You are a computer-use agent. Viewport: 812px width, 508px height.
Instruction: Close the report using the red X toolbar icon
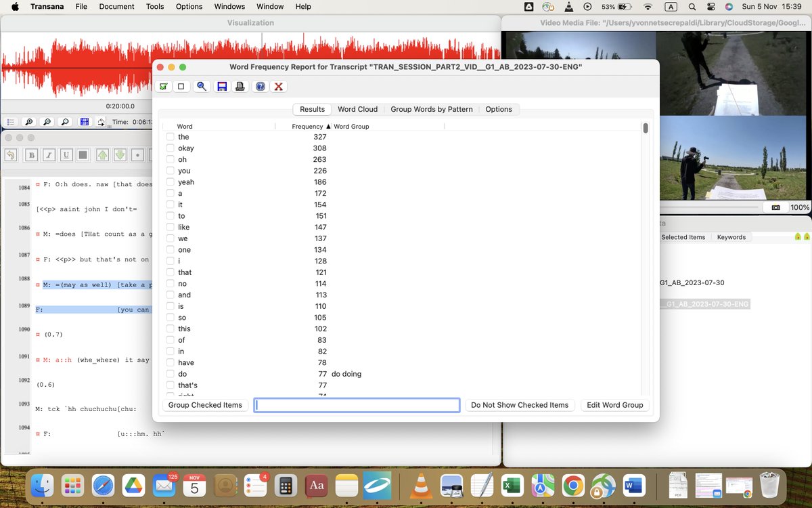[x=278, y=86]
